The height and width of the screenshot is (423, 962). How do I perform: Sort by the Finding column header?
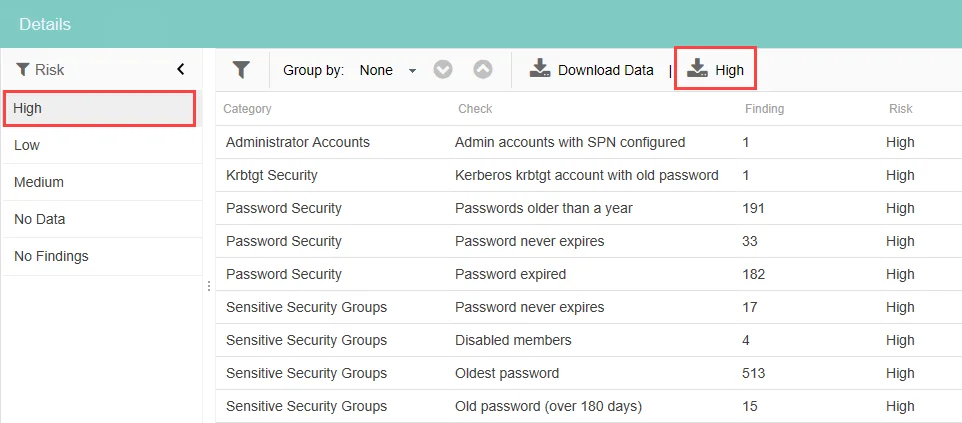coord(764,109)
